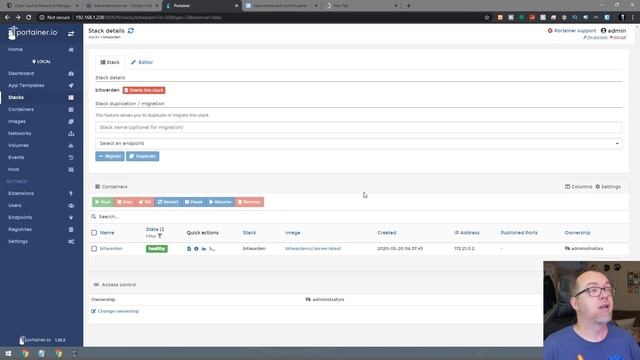
Task: Open Images in the sidebar
Action: coord(17,121)
